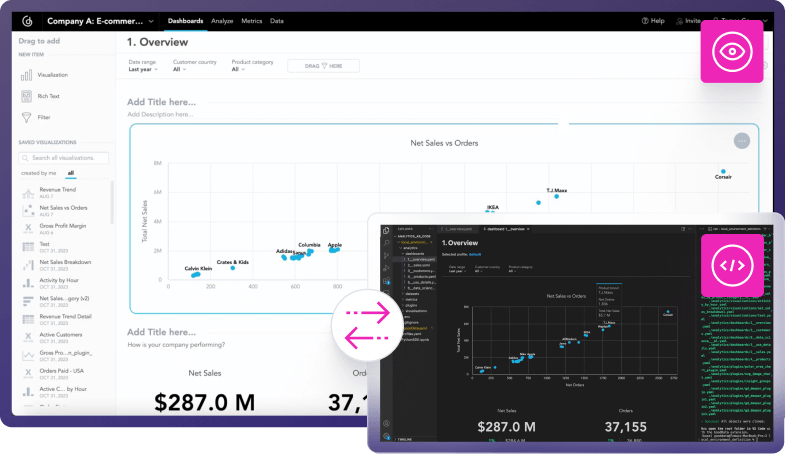
Task: Open the Date range Last year filter in the dashboard
Action: click(143, 66)
